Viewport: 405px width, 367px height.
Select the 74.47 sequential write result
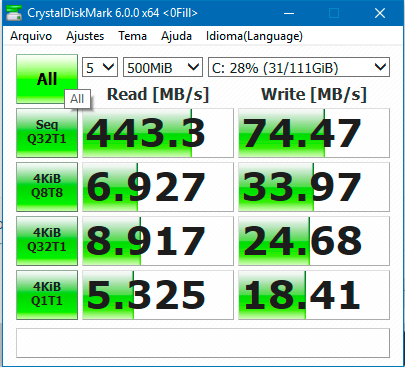pyautogui.click(x=314, y=133)
